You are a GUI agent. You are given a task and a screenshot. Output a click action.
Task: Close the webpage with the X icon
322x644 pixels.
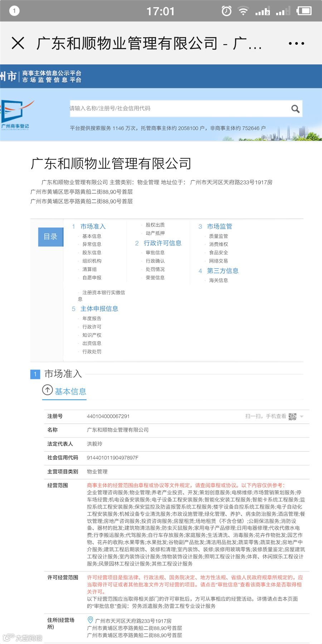click(x=18, y=43)
